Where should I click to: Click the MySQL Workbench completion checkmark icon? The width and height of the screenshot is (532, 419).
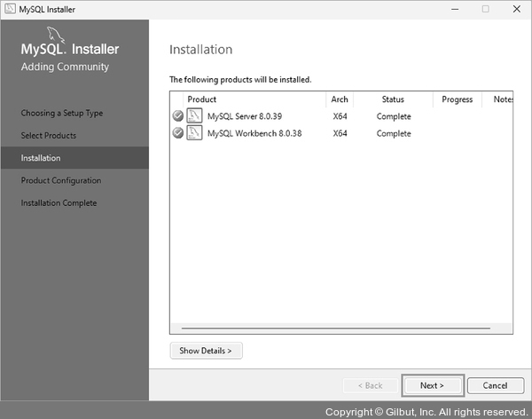click(177, 133)
